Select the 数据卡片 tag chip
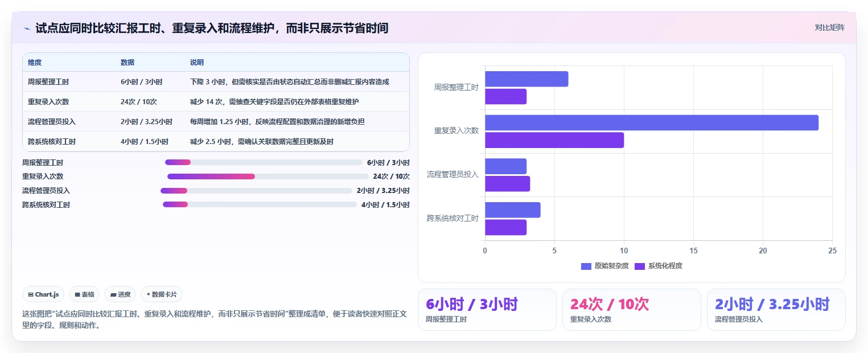Image resolution: width=868 pixels, height=353 pixels. [x=162, y=294]
